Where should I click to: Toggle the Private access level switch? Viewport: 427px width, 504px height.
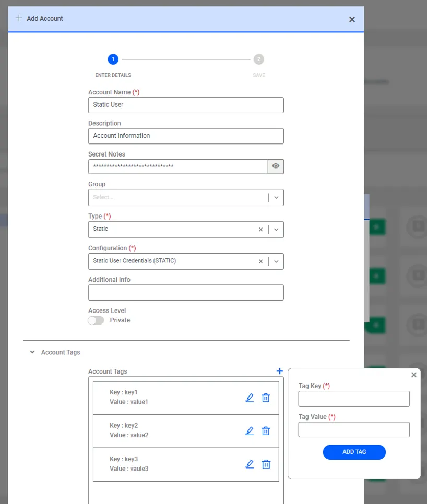pos(96,320)
